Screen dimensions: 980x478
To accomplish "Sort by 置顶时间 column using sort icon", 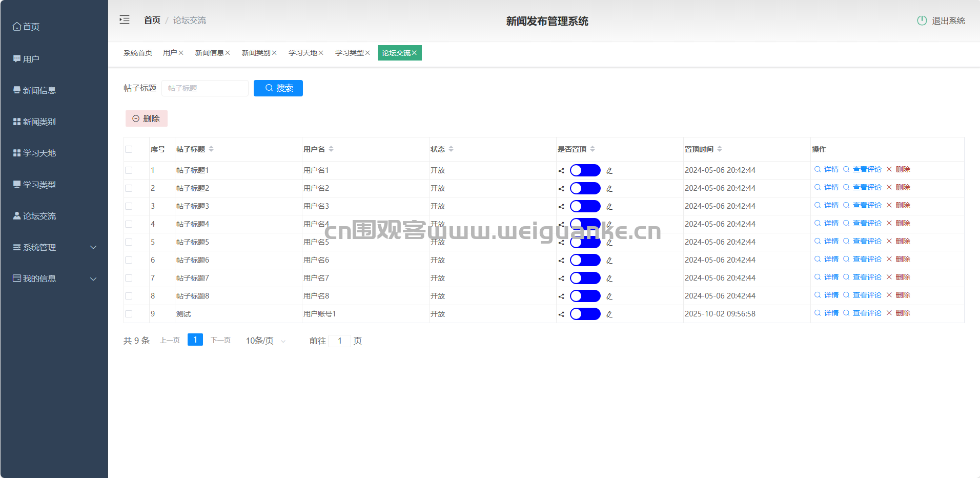I will pyautogui.click(x=720, y=149).
